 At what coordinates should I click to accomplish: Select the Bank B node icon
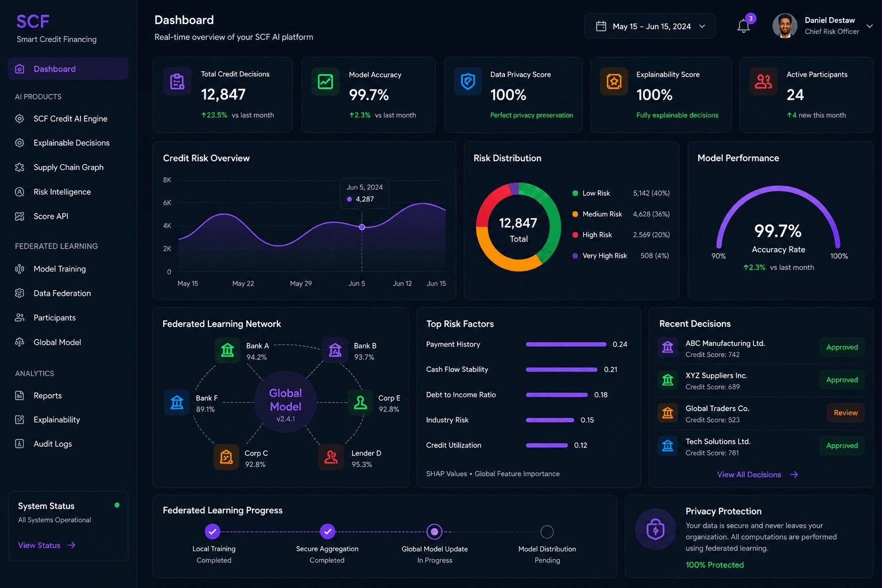[x=335, y=350]
